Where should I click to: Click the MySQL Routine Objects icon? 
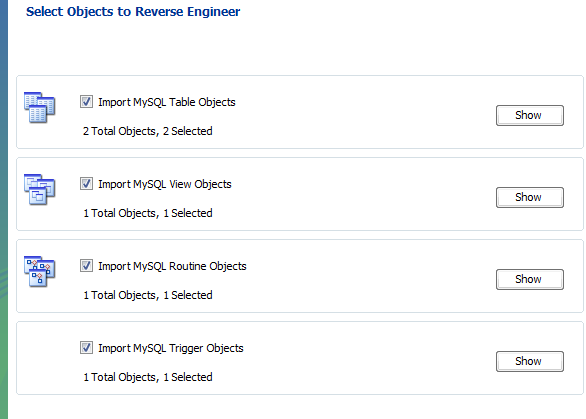[40, 271]
